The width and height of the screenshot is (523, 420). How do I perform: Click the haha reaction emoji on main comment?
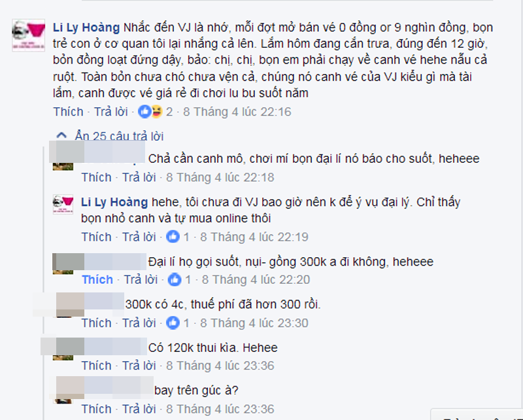tap(157, 111)
